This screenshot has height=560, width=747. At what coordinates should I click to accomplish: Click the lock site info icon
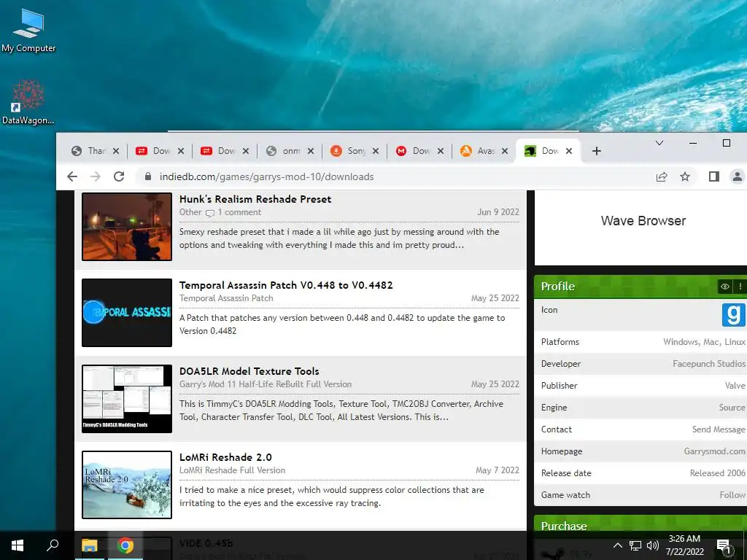click(x=147, y=176)
